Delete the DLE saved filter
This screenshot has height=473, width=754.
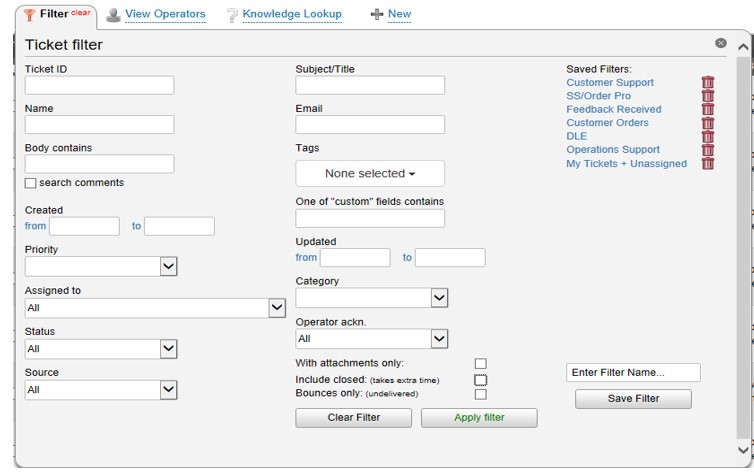[707, 136]
